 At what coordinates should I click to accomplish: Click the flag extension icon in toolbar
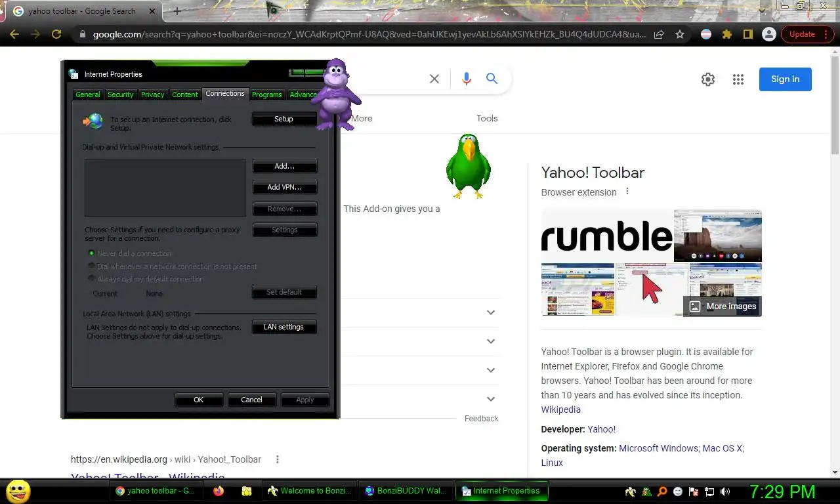coord(706,34)
